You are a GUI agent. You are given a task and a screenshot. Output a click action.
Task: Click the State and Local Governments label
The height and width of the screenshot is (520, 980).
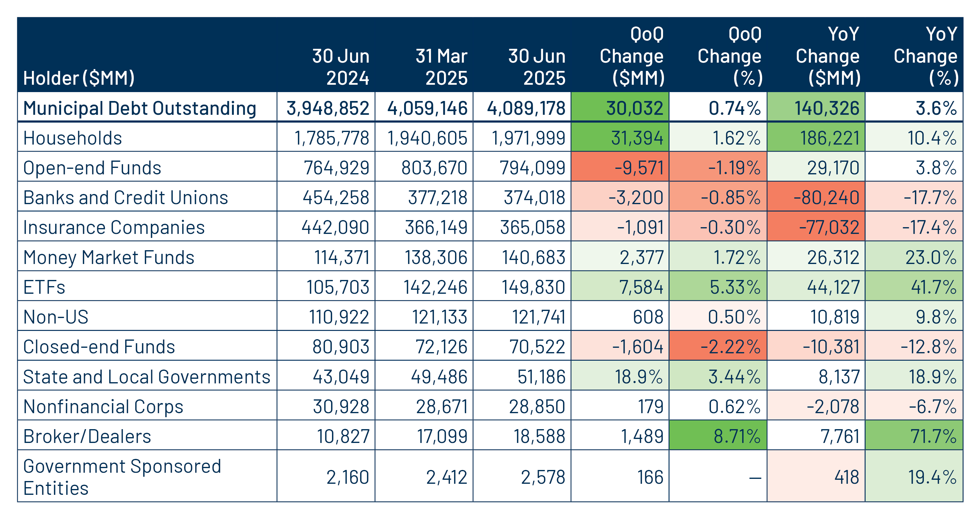pos(146,376)
